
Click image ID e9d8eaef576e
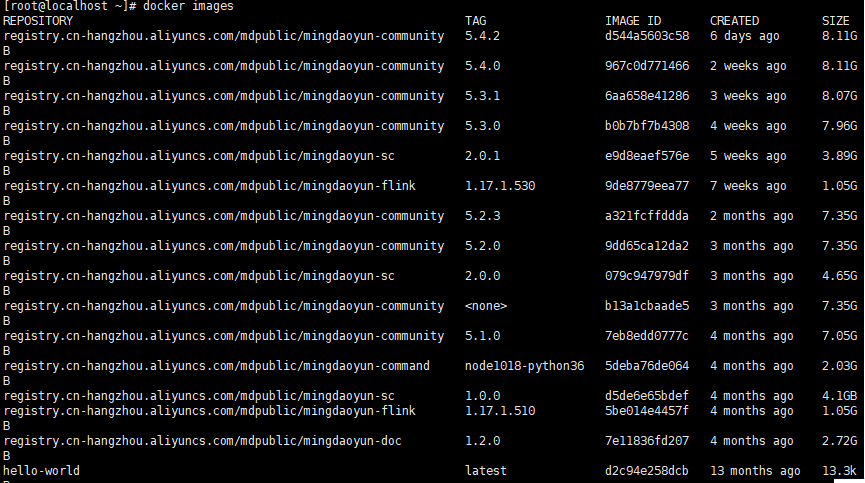pos(647,156)
